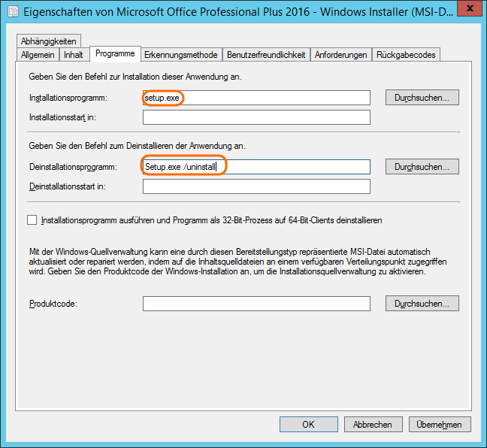Confirm the dialog with OK

[308, 425]
